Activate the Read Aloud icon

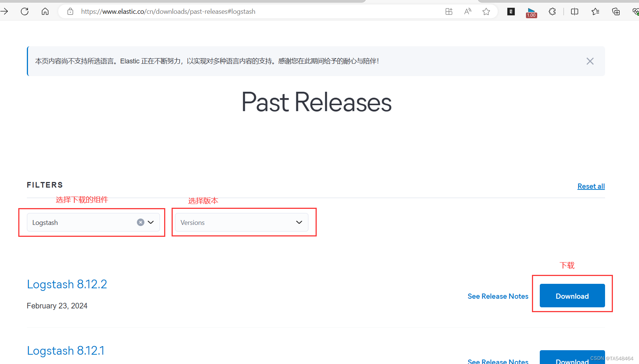[468, 12]
